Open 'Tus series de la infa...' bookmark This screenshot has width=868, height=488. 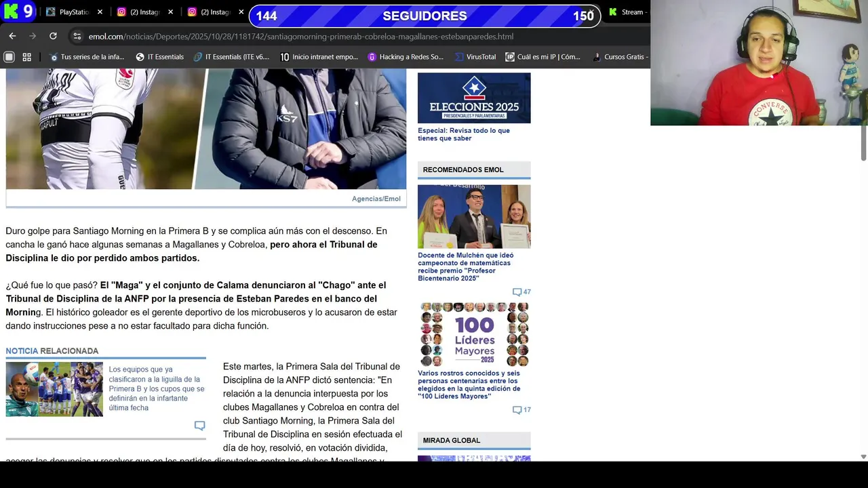tap(87, 57)
